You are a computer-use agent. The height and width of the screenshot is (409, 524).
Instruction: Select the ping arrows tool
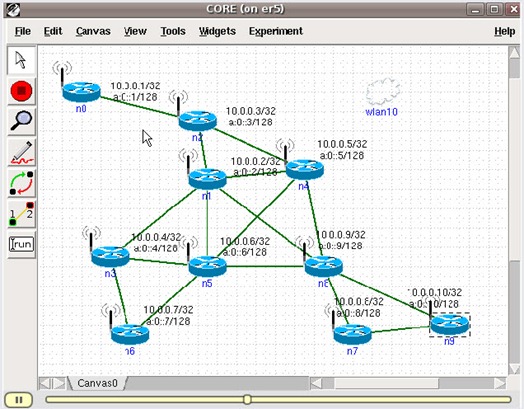[x=21, y=183]
